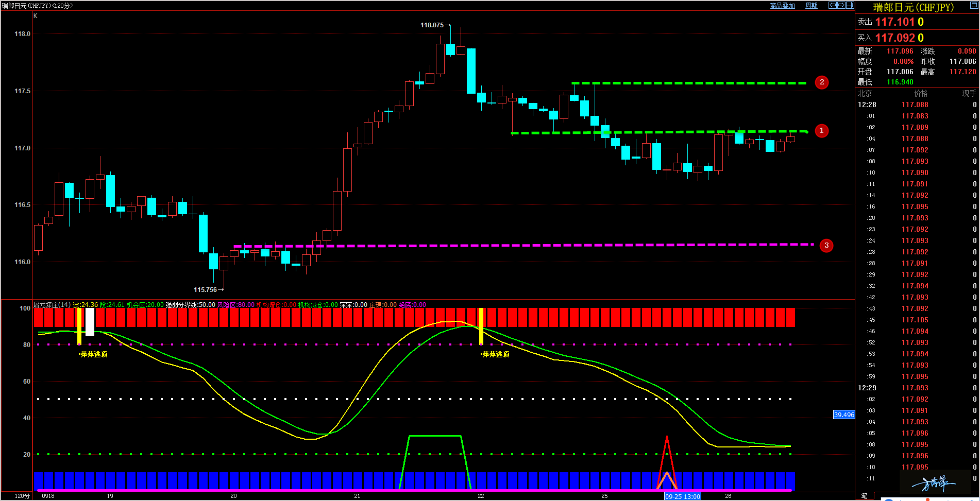Click the 机会区:20.00 indicator readout
The height and width of the screenshot is (501, 980).
[145, 305]
